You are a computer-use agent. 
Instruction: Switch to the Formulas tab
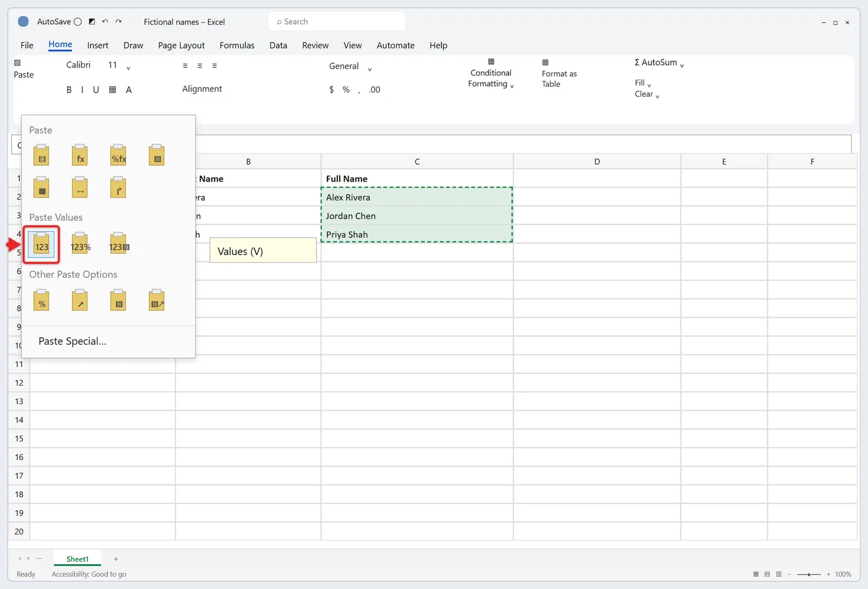237,45
